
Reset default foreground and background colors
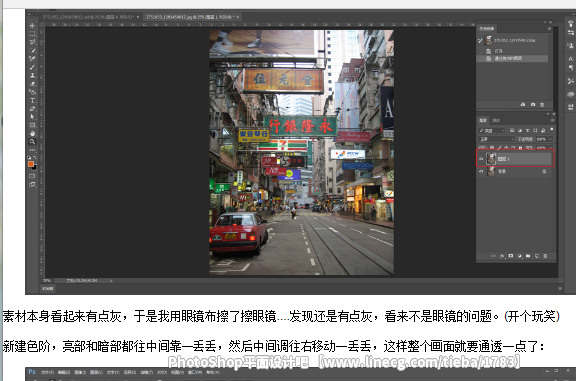point(29,158)
